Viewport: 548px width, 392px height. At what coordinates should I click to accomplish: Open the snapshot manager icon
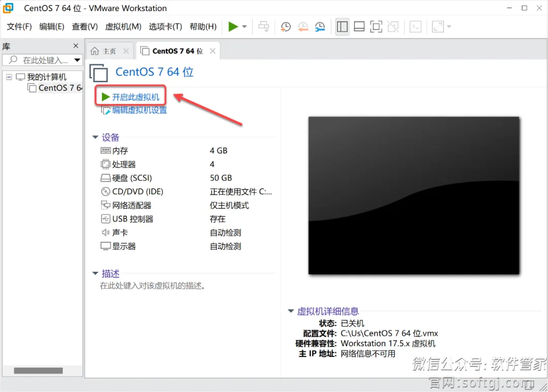320,26
